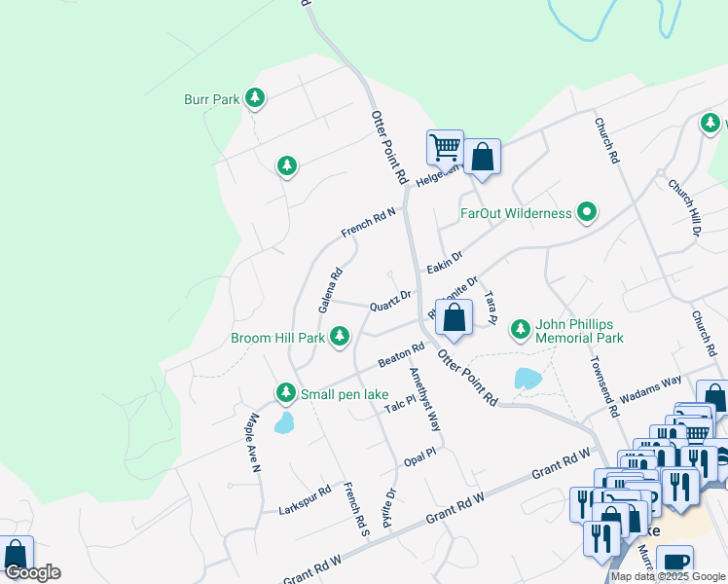Select the shopping cart grocery store pin
This screenshot has height=584, width=728.
click(x=445, y=148)
